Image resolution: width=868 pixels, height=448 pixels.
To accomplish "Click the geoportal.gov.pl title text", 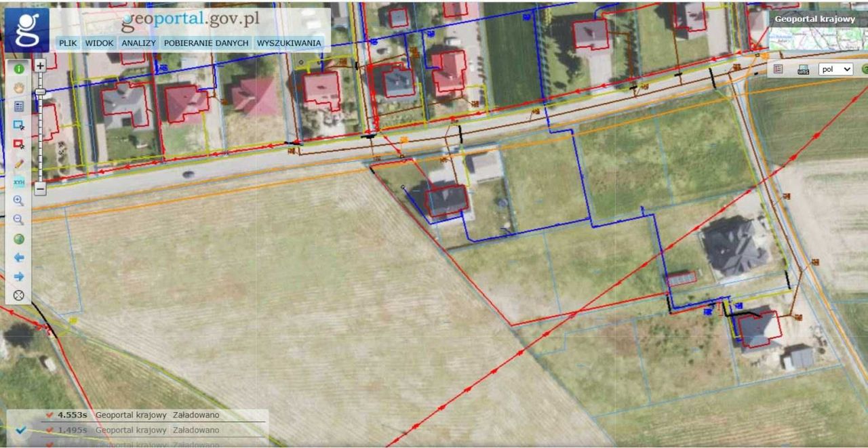I will [x=190, y=20].
